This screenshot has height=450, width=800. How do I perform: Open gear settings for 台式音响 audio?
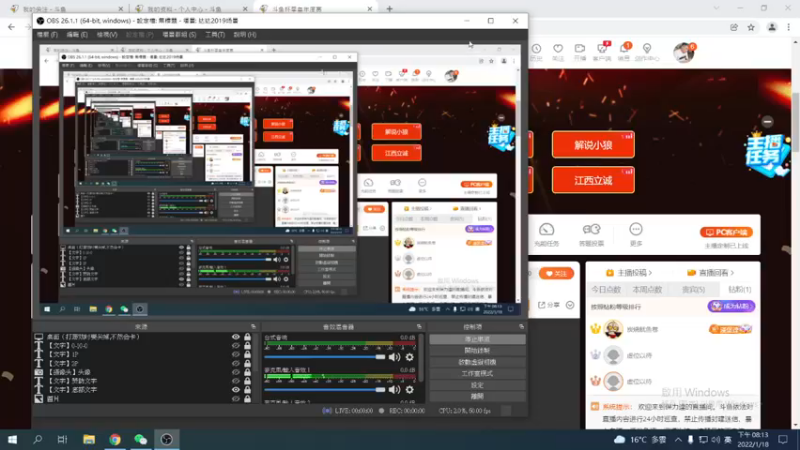410,357
